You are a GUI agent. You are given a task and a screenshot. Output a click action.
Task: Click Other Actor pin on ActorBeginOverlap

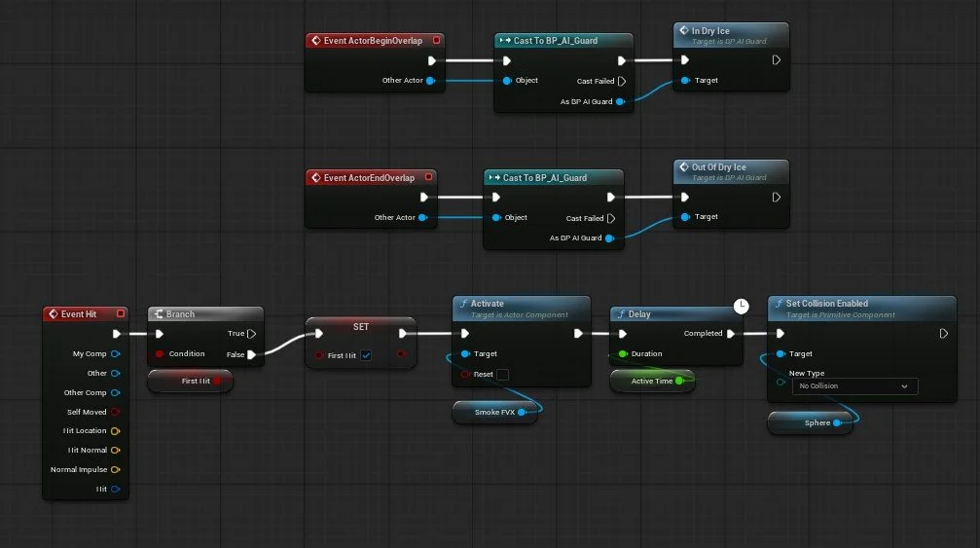pos(430,81)
